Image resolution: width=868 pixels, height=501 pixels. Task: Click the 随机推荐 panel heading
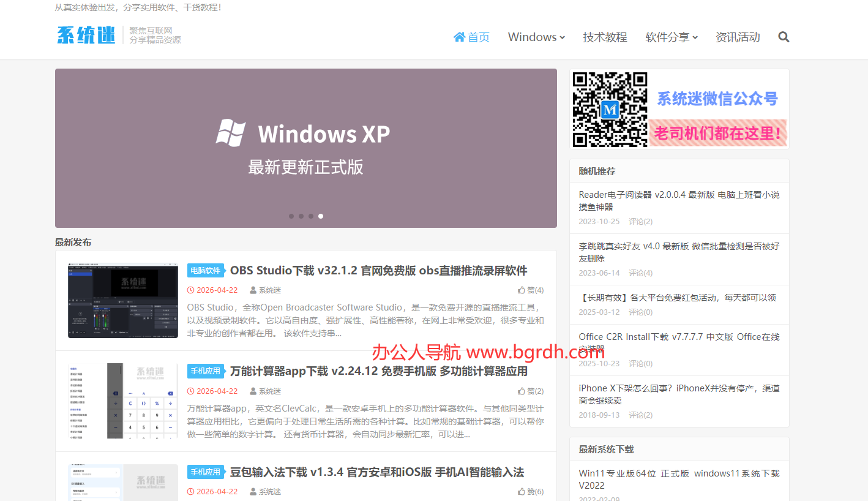pos(597,171)
